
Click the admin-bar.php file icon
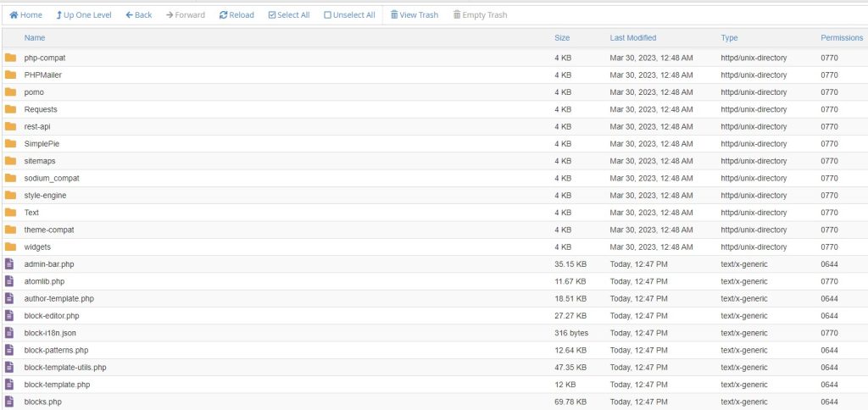coord(8,264)
